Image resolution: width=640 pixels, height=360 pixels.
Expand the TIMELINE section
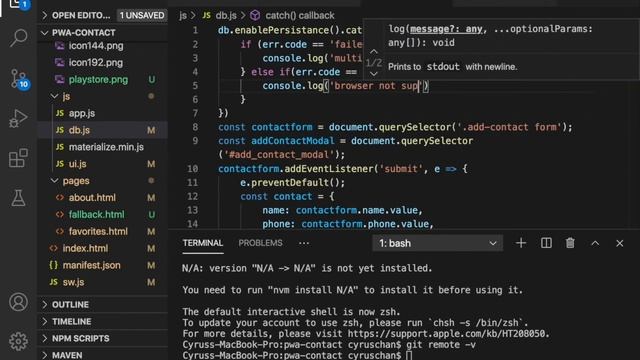(x=71, y=322)
